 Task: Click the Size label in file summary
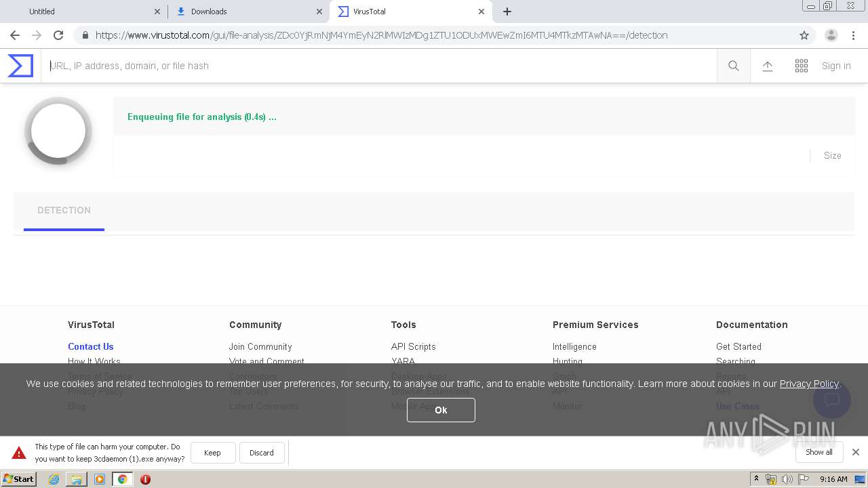(x=833, y=156)
